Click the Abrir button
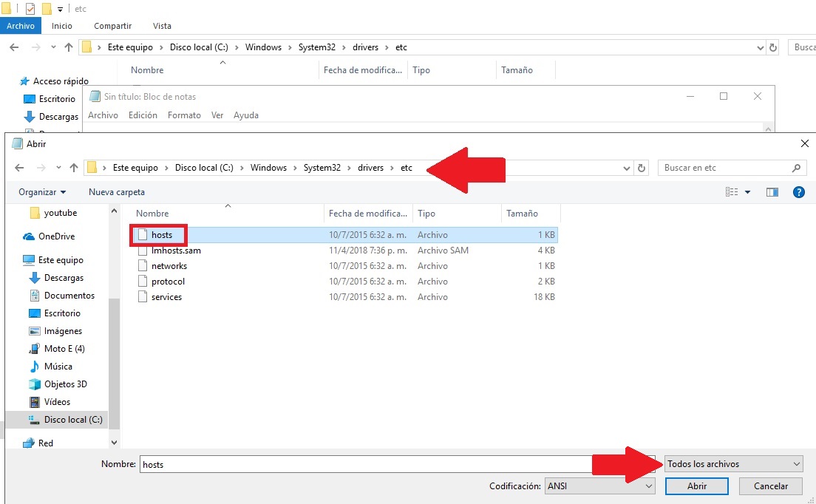The height and width of the screenshot is (504, 816). 696,486
